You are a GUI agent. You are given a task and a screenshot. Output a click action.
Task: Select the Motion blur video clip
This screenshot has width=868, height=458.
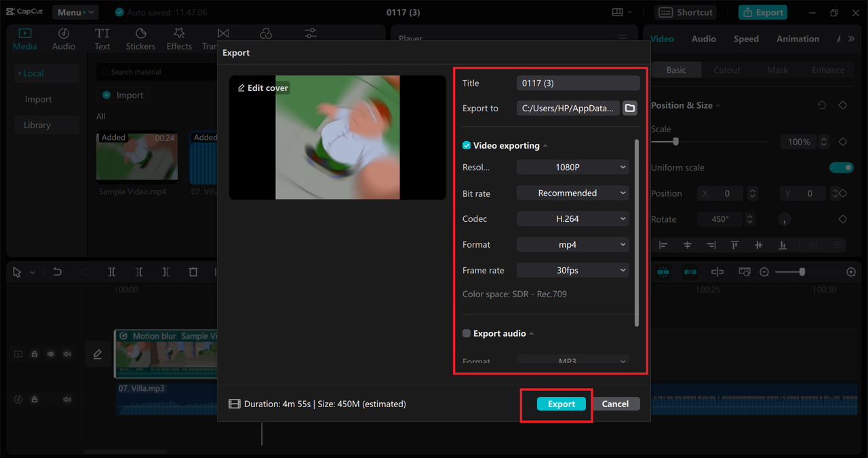(x=167, y=353)
